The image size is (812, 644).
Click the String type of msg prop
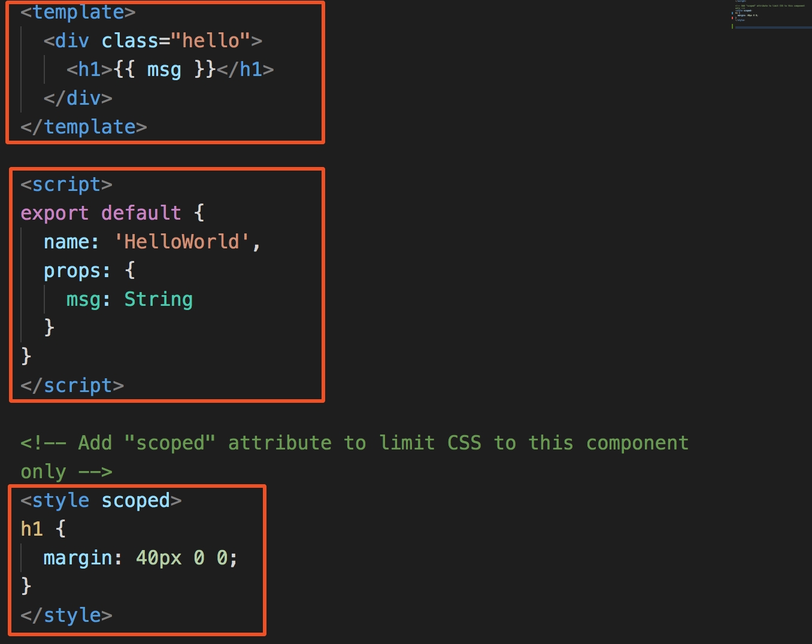click(158, 299)
